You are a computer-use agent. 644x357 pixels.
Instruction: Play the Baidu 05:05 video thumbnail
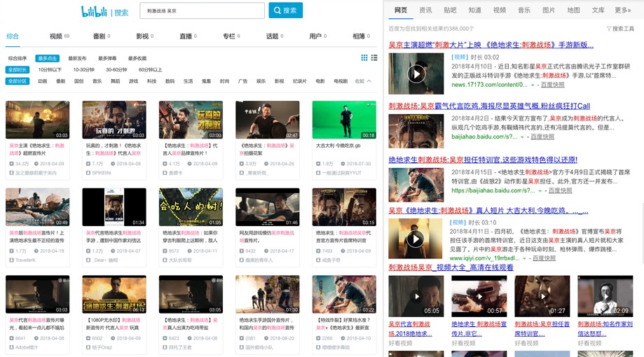click(x=416, y=296)
